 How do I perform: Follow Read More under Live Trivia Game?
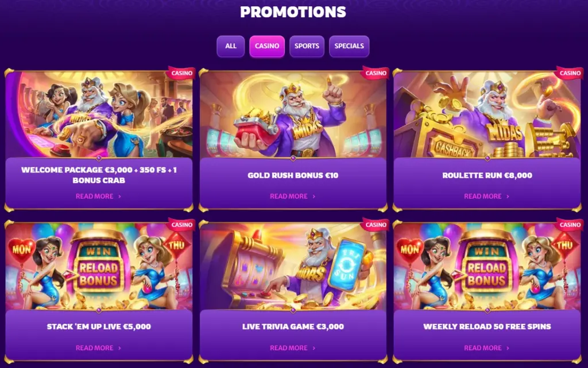[293, 348]
